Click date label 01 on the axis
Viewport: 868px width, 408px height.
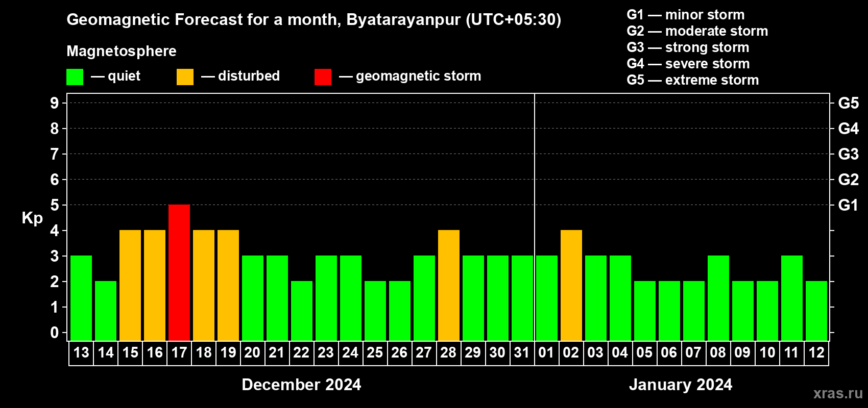(547, 352)
